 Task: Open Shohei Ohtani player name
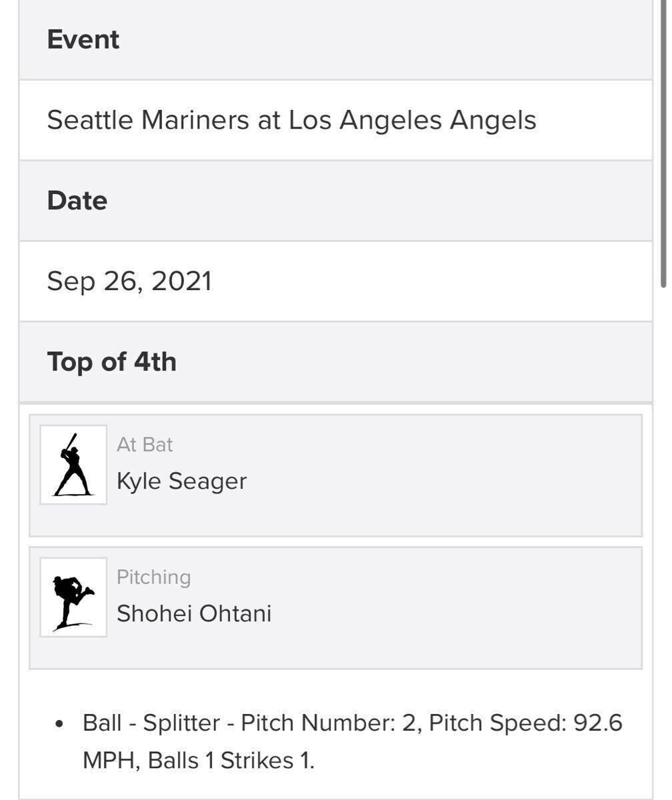(193, 613)
